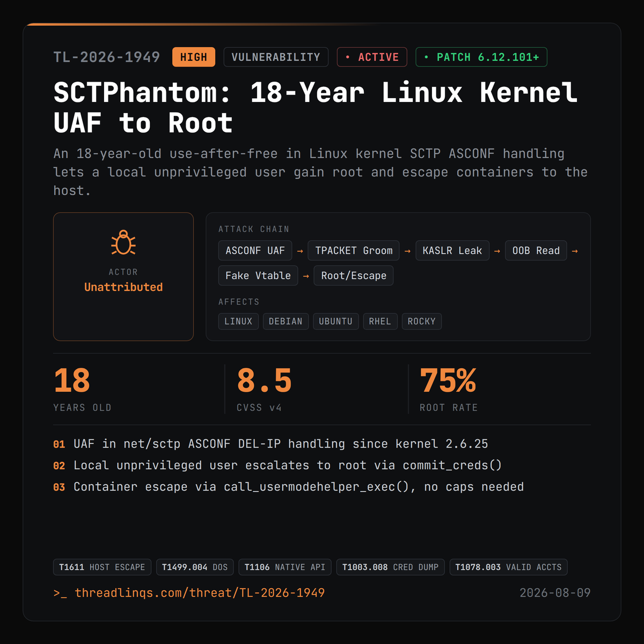This screenshot has width=644, height=644.
Task: Click finding 02 about commit_creds()
Action: tap(277, 465)
